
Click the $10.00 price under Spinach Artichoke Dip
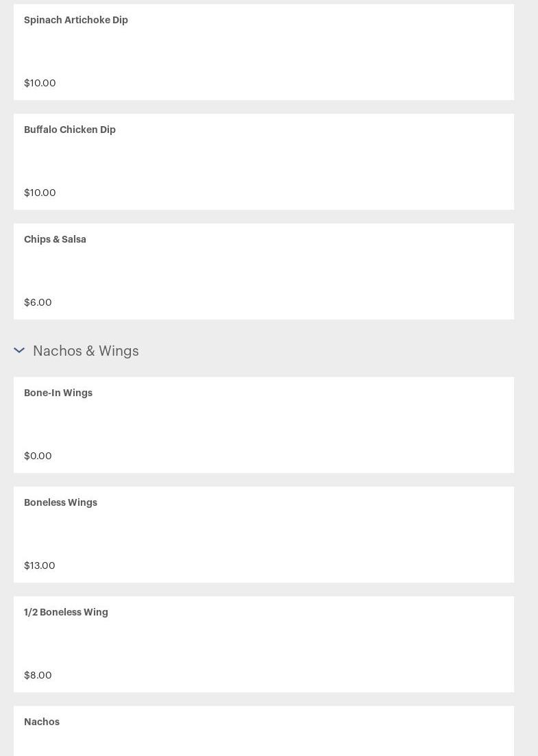pos(40,83)
